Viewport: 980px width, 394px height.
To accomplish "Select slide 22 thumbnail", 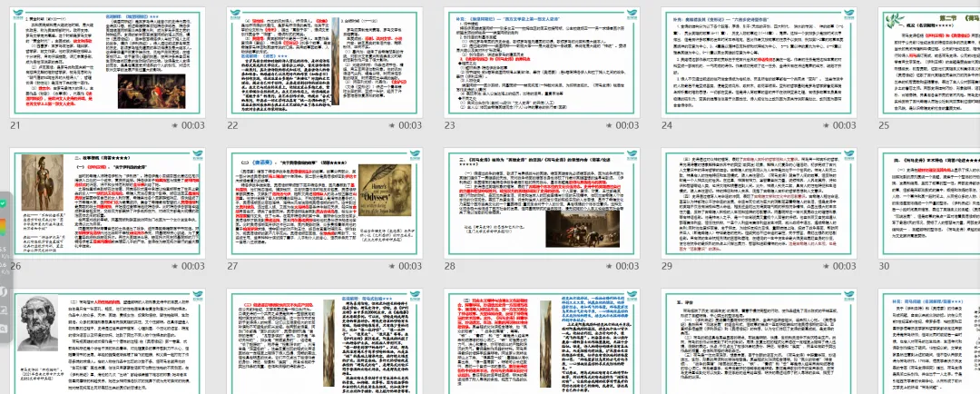I will tap(324, 63).
